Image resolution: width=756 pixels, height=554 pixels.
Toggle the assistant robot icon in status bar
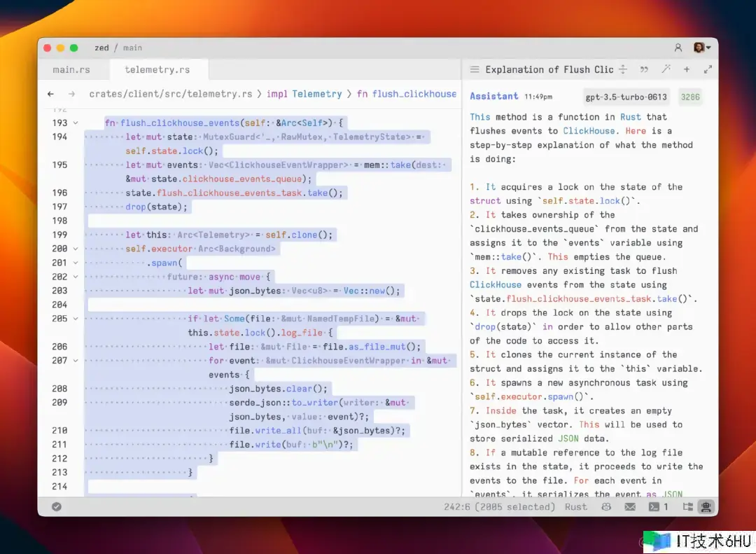[706, 506]
